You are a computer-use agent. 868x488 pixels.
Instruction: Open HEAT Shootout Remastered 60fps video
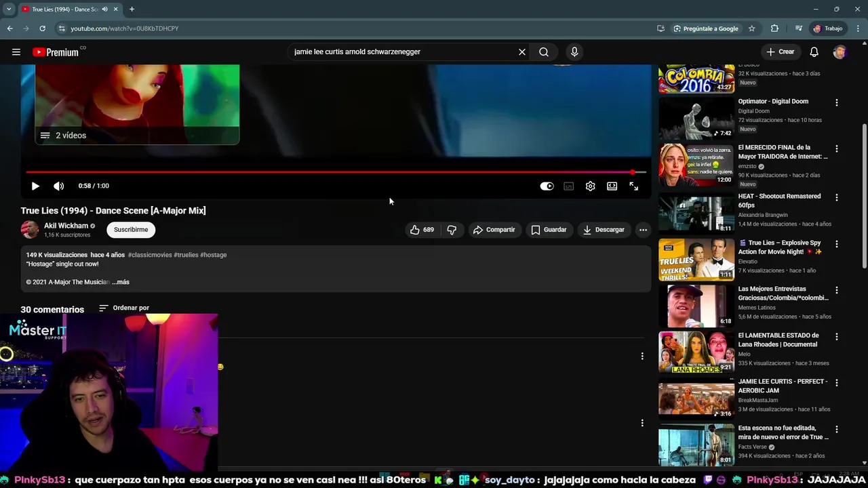tap(696, 213)
